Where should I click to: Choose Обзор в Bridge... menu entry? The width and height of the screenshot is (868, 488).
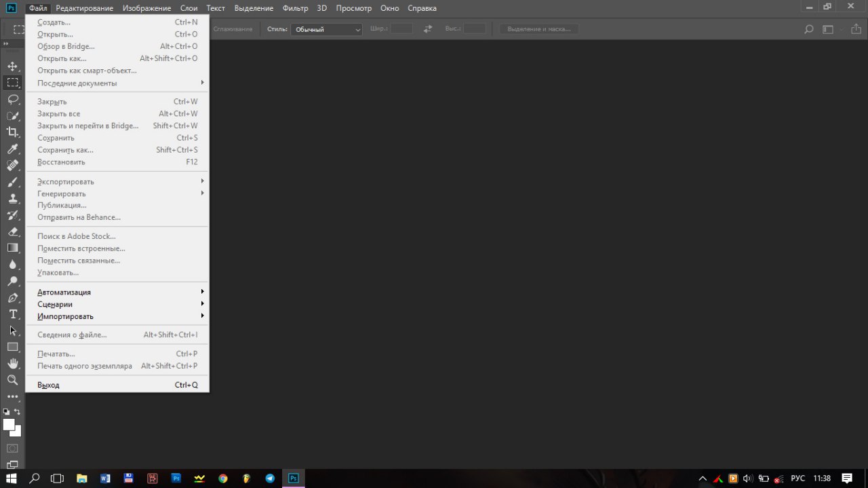pyautogui.click(x=117, y=46)
